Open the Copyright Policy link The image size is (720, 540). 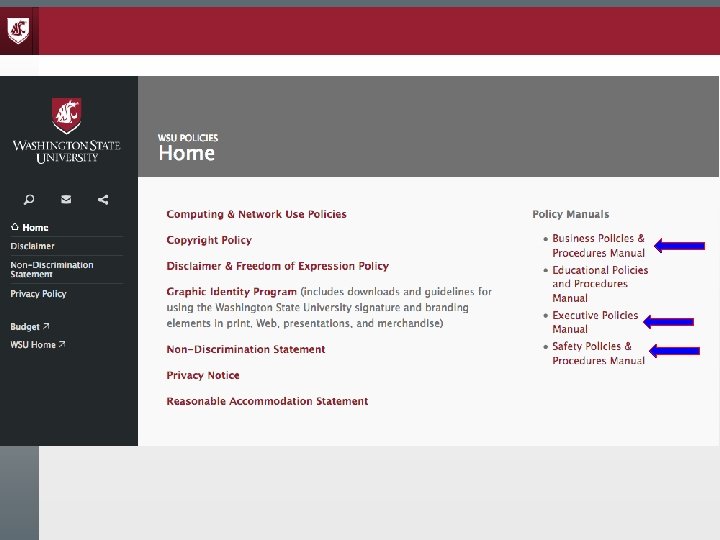(x=209, y=240)
